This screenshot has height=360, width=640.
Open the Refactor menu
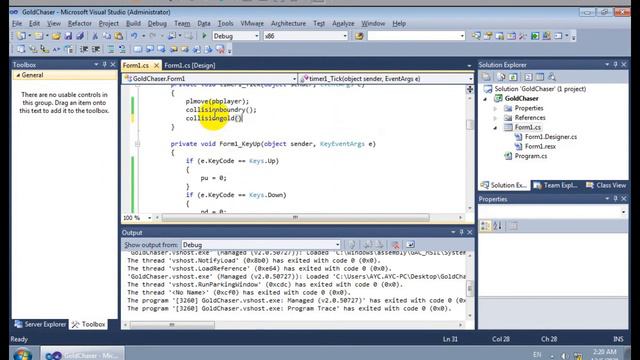80,24
